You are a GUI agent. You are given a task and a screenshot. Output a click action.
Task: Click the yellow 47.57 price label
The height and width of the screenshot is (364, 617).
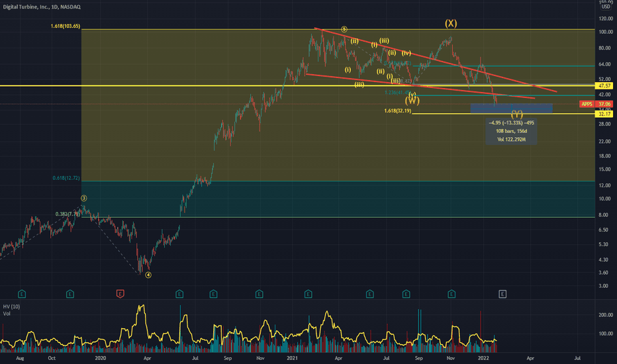(x=604, y=86)
